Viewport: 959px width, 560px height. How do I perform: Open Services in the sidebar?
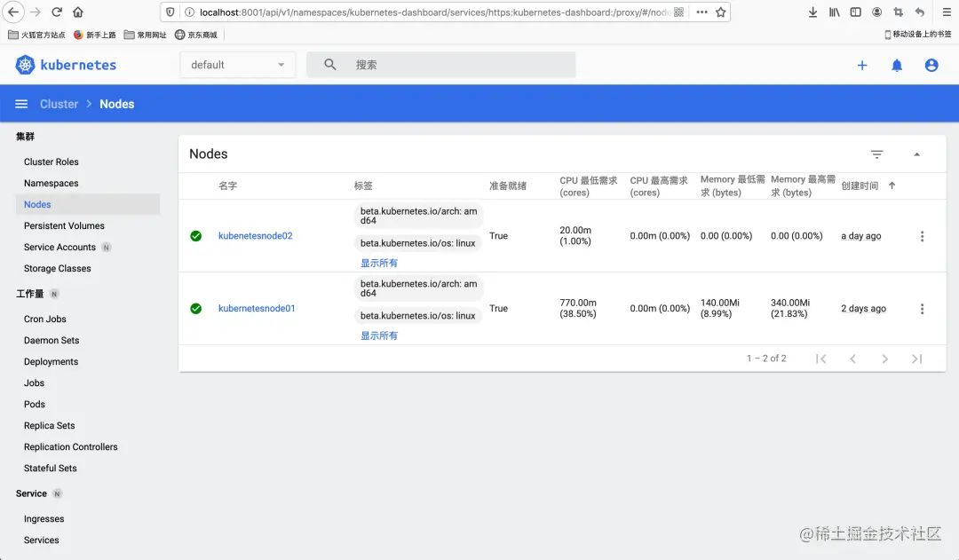pyautogui.click(x=42, y=540)
